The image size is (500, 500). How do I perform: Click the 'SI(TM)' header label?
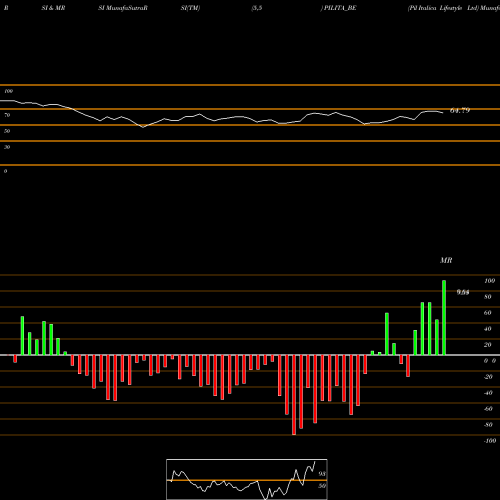[190, 8]
